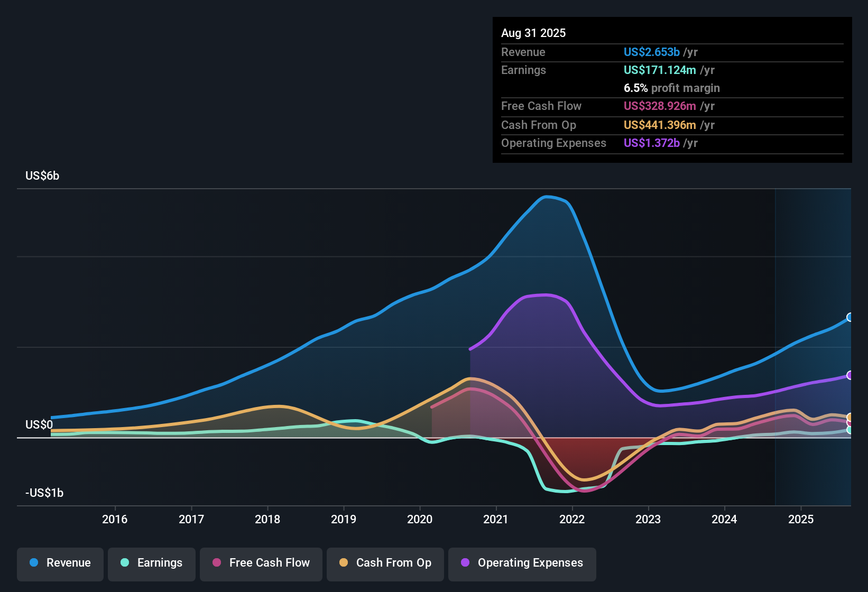Click the teal Earnings legend dot icon
Image resolution: width=868 pixels, height=592 pixels.
click(x=125, y=563)
